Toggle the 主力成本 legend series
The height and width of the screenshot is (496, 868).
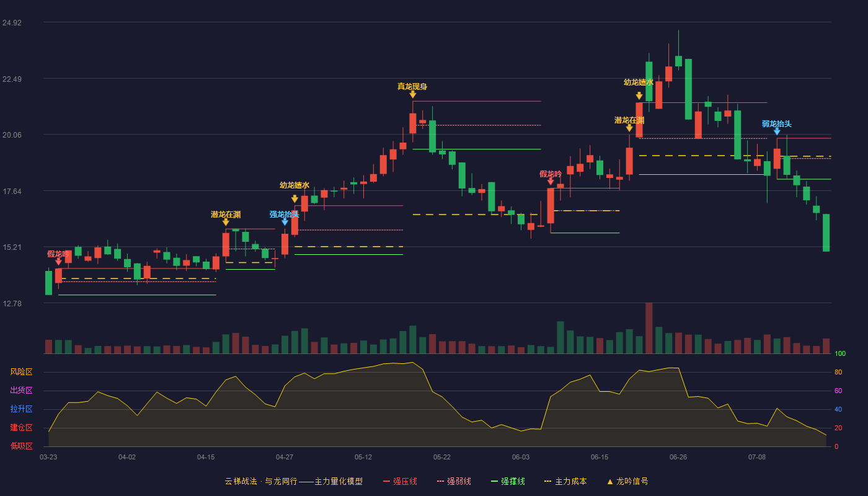point(565,481)
